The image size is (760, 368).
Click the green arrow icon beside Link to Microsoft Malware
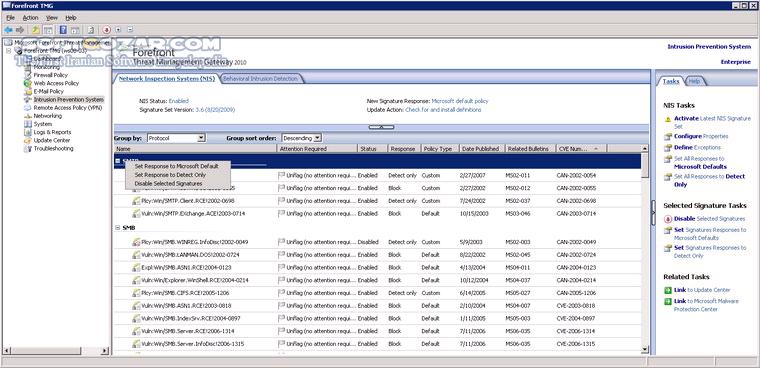[x=668, y=302]
